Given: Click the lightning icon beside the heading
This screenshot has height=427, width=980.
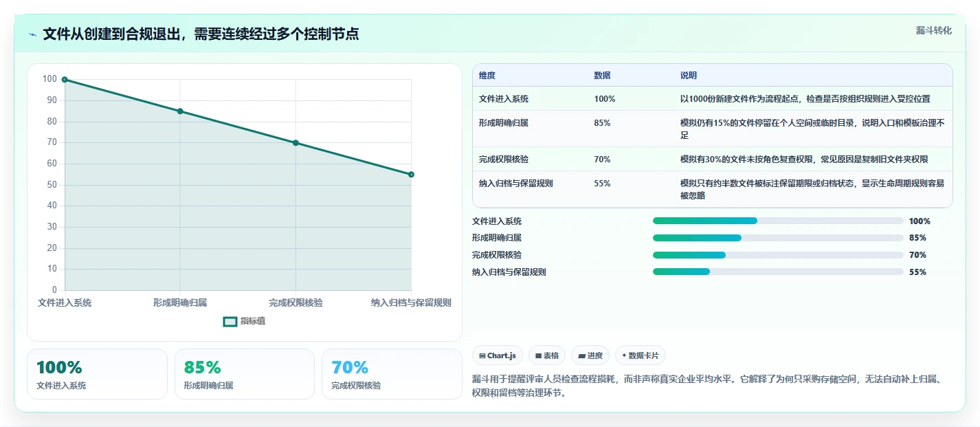Looking at the screenshot, I should 33,34.
